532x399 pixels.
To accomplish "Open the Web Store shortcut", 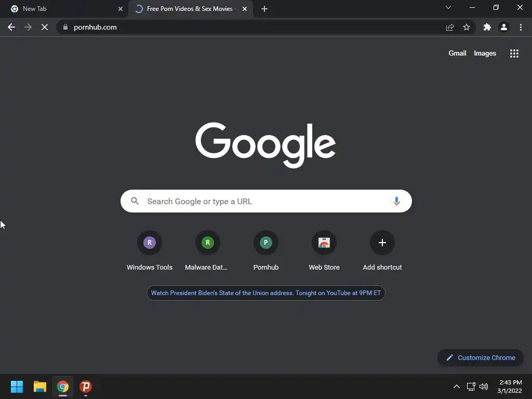I will [324, 251].
